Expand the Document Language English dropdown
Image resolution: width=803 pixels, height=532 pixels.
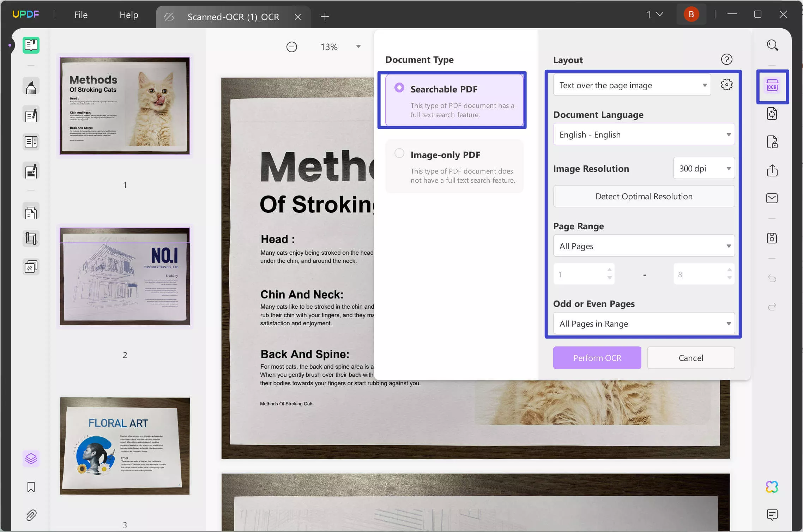click(x=644, y=134)
